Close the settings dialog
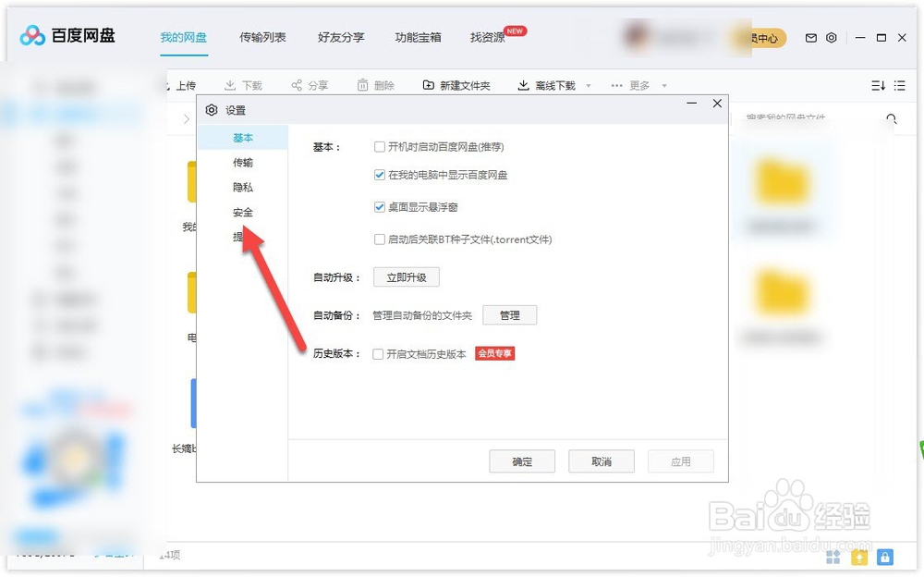Viewport: 924px width, 577px height. point(717,104)
